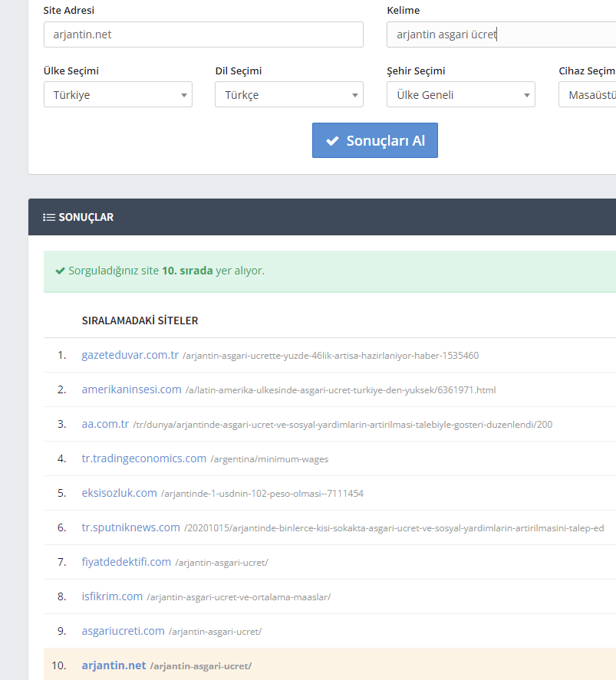Visit the aa.com.tr result link

tap(105, 424)
